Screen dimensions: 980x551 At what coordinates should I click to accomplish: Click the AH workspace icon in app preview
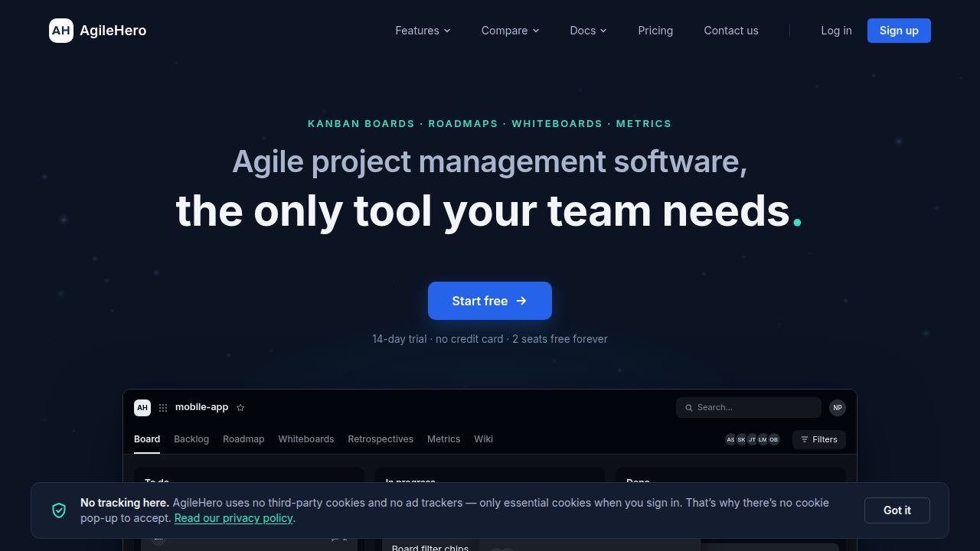pyautogui.click(x=142, y=408)
